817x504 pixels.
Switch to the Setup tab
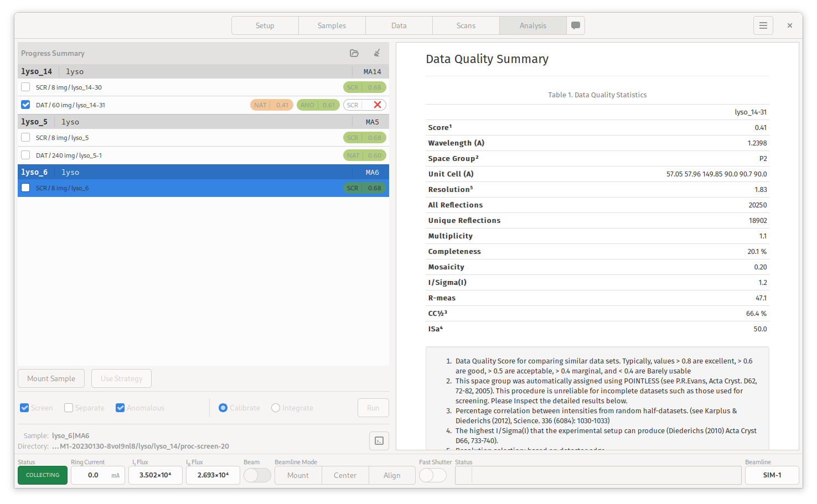coord(265,25)
